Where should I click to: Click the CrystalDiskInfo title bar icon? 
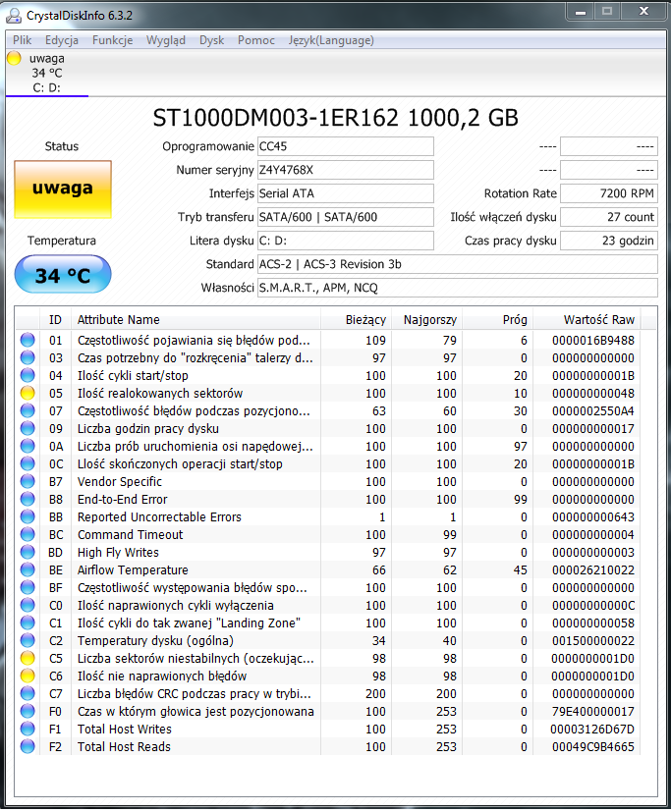pos(13,16)
